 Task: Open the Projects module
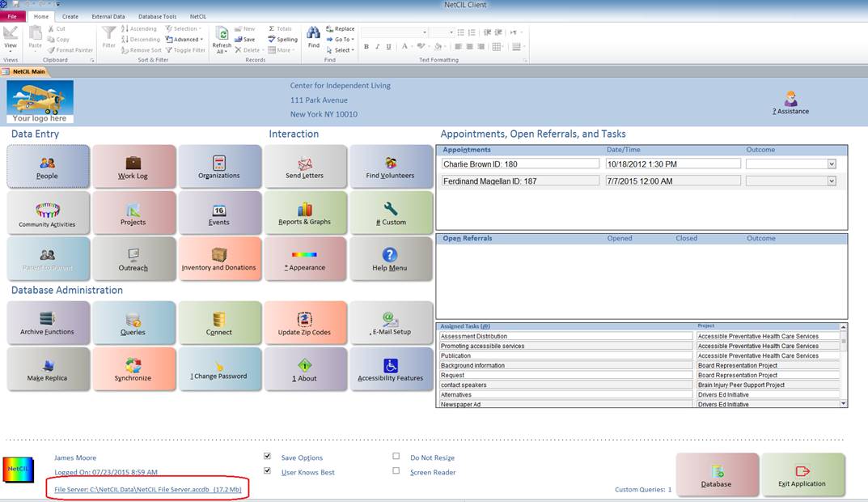pos(133,213)
